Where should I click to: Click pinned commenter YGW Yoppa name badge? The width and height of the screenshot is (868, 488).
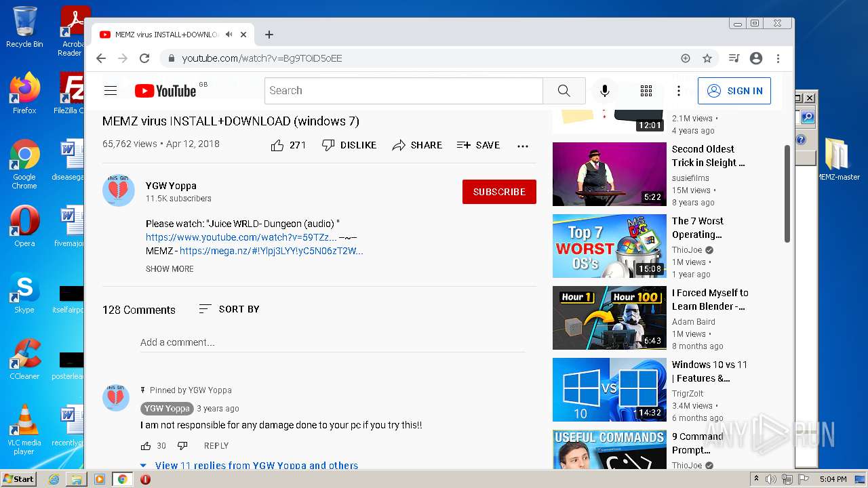[167, 409]
